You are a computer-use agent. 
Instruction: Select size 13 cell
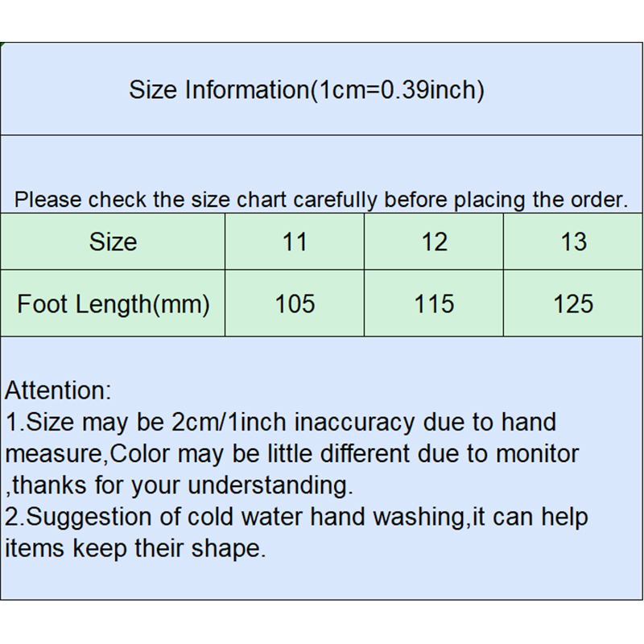point(573,242)
